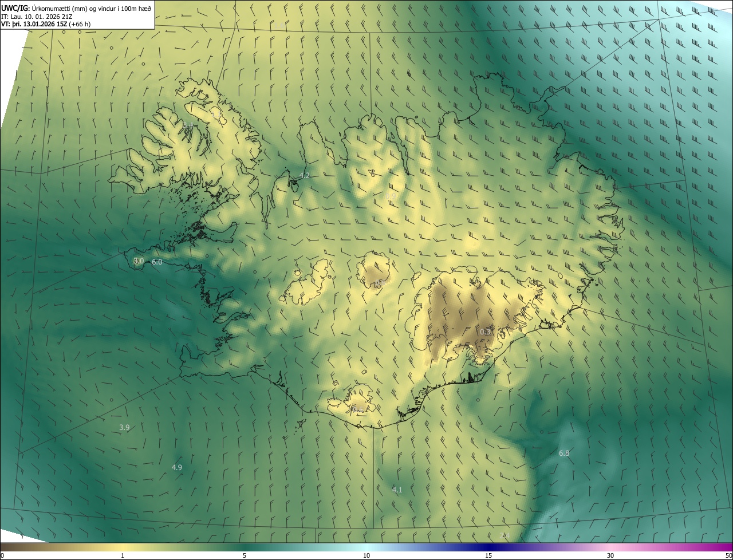This screenshot has width=733, height=560.
Task: Click the color scale tick labeled 1
Action: click(123, 555)
